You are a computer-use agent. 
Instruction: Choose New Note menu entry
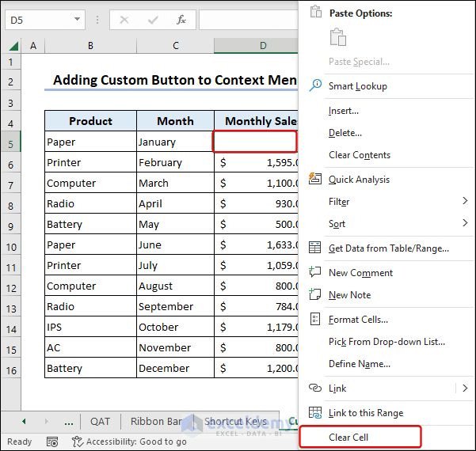(x=350, y=295)
